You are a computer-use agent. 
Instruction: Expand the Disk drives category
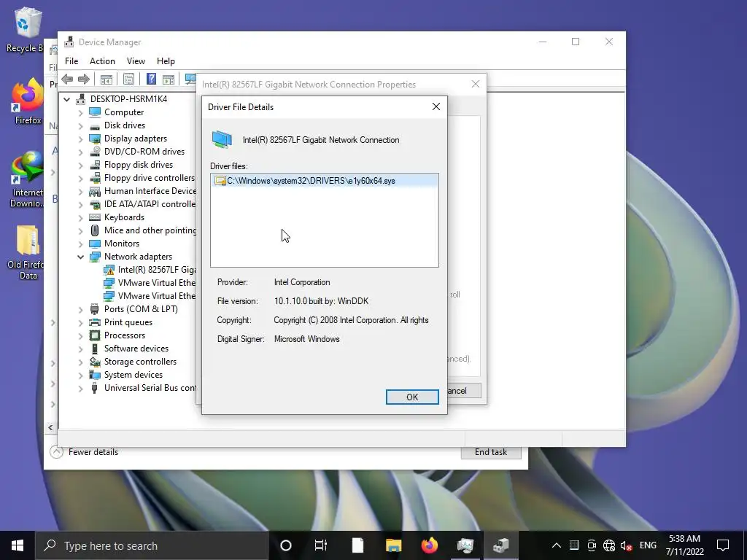(x=80, y=125)
